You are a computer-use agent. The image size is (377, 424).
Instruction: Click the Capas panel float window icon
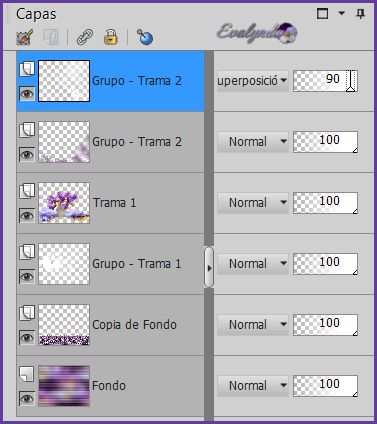(x=322, y=14)
